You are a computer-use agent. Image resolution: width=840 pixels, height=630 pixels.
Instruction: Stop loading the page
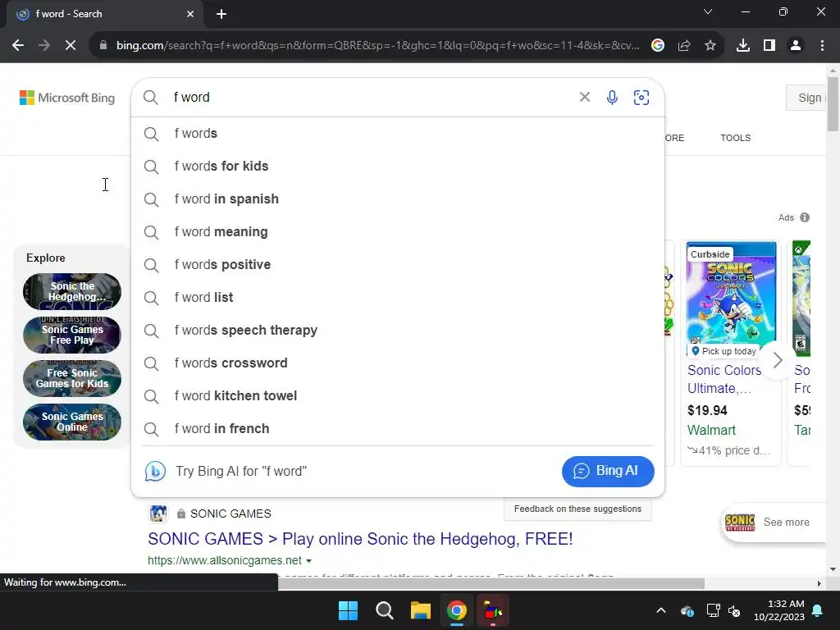(71, 46)
